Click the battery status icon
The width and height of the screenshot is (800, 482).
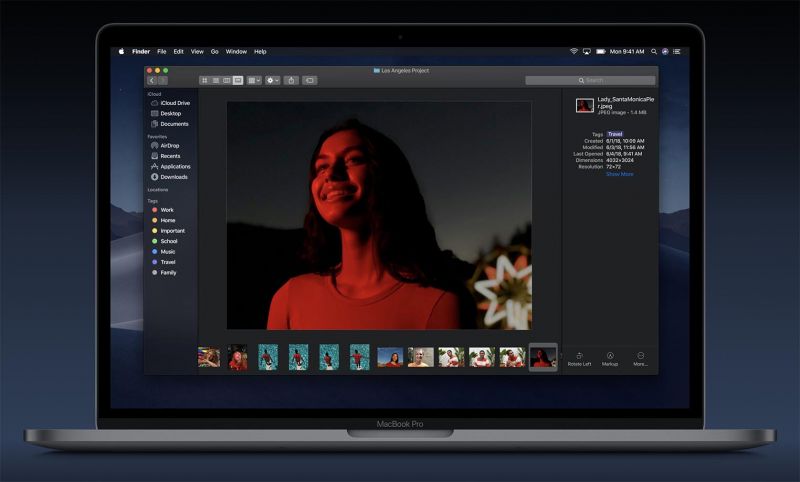coord(601,52)
